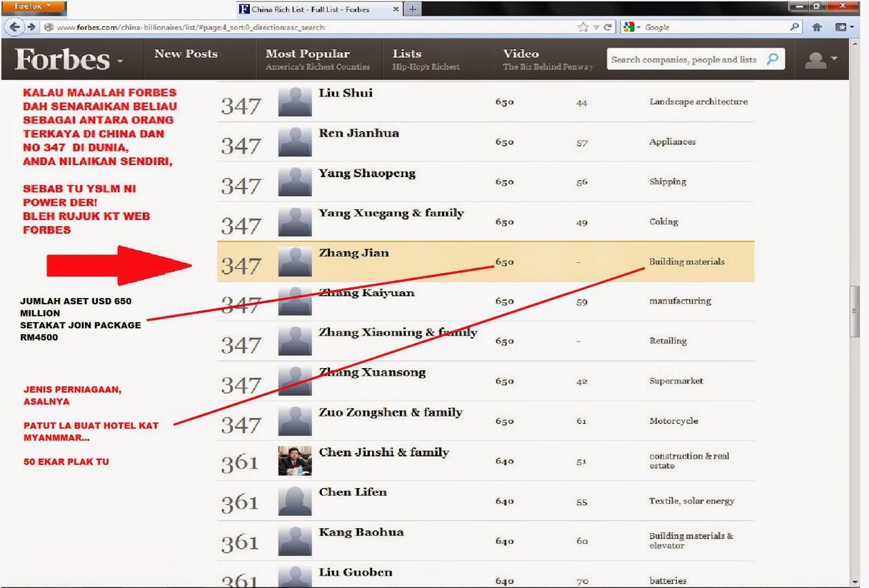This screenshot has width=869, height=588.
Task: Open the Liu Shui profile name
Action: click(x=346, y=94)
